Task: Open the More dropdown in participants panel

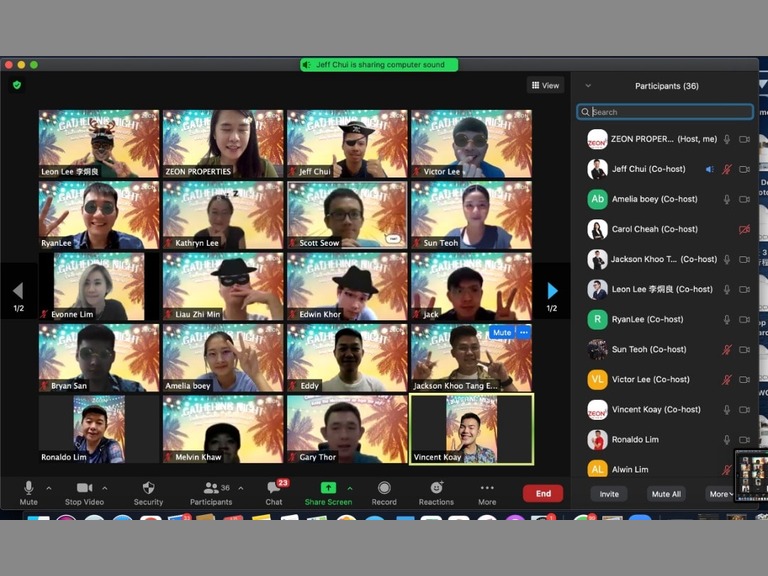Action: [719, 494]
